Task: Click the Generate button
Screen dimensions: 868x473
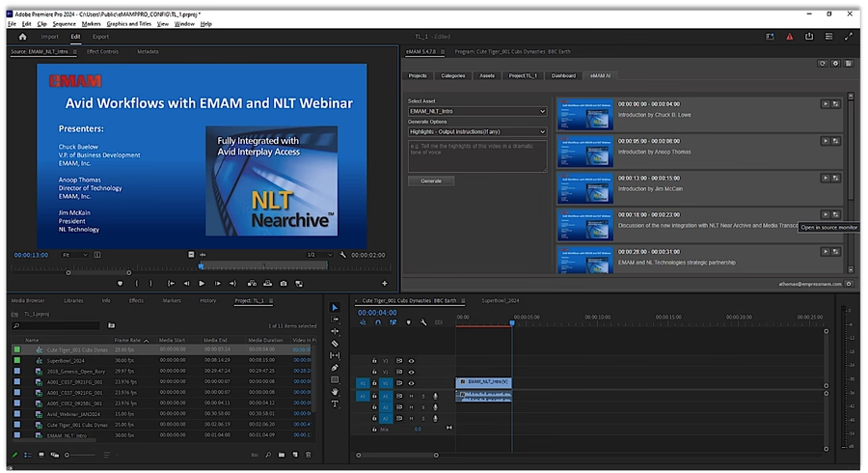Action: 431,181
